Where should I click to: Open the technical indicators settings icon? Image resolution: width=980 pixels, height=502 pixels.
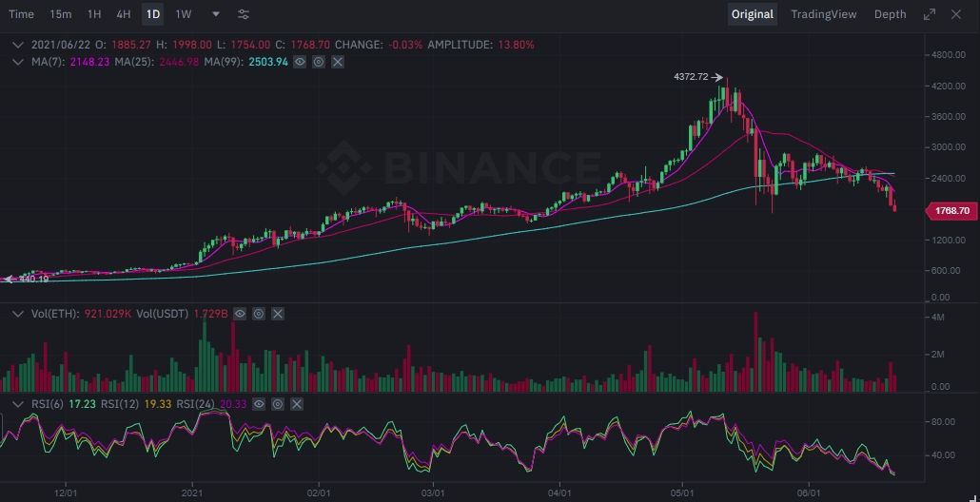[x=244, y=14]
